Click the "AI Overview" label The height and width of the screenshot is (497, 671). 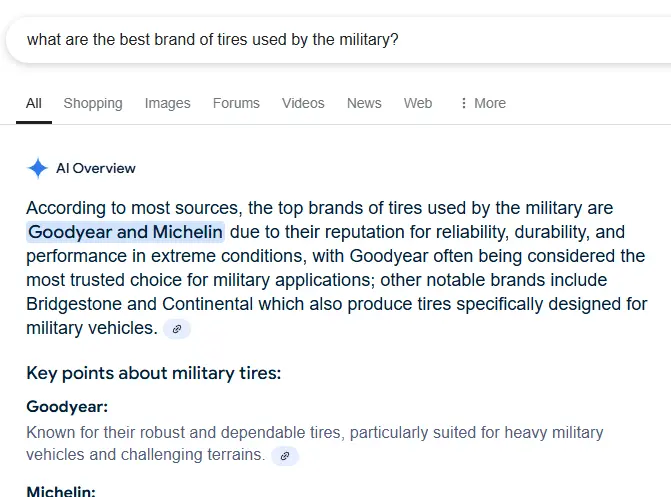coord(96,168)
